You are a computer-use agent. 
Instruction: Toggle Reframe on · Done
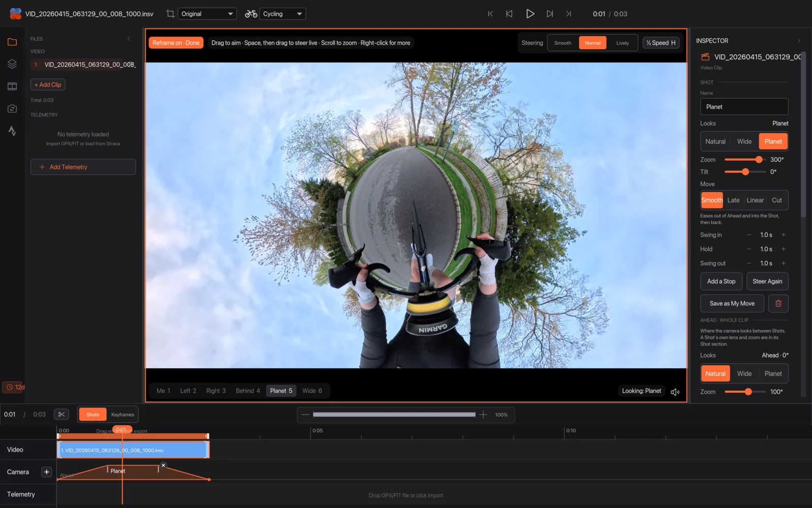point(176,43)
